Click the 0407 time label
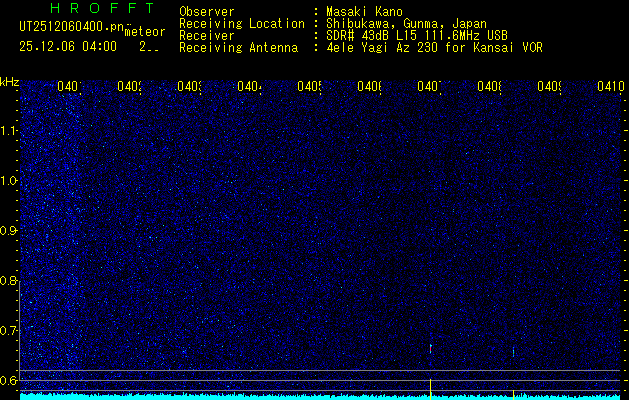 pos(429,86)
